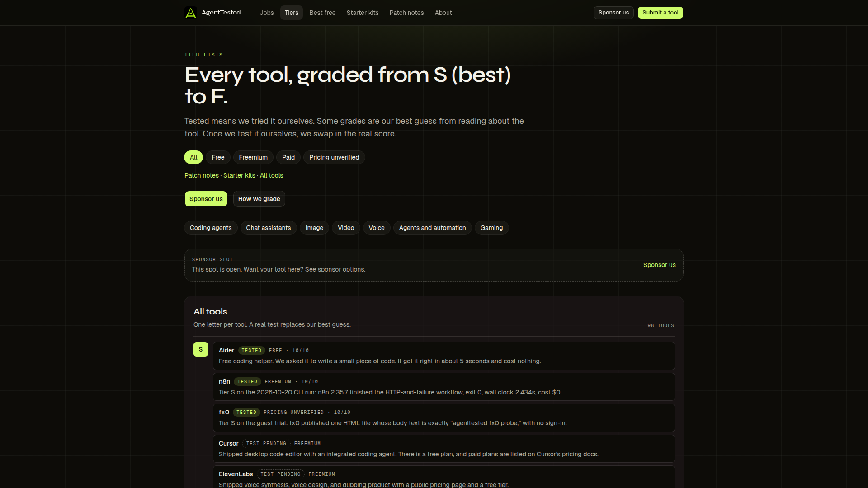This screenshot has width=868, height=488.
Task: Follow the Starter kits link below filters
Action: click(239, 175)
